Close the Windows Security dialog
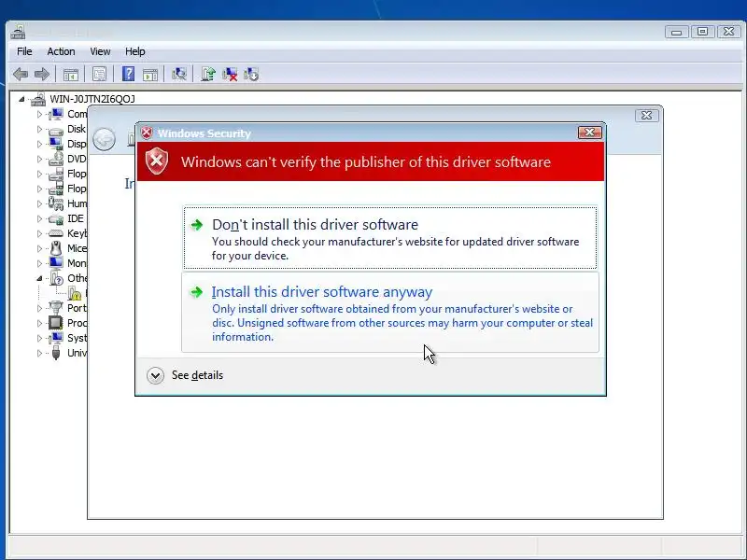The width and height of the screenshot is (747, 560). (590, 133)
